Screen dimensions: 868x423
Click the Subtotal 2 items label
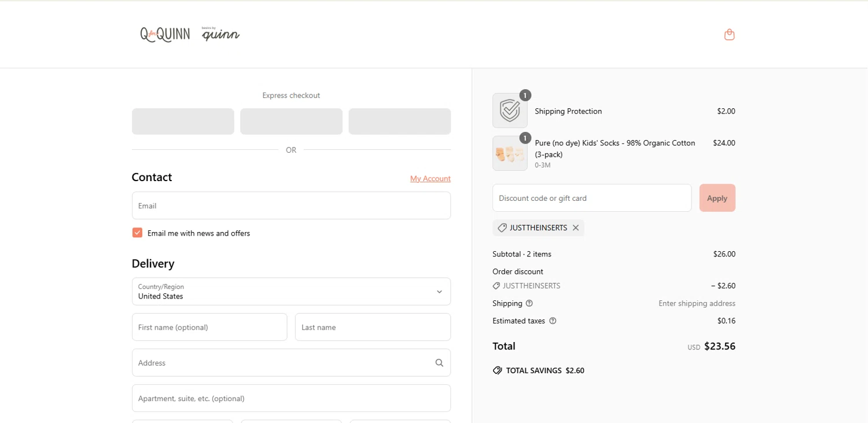coord(522,254)
